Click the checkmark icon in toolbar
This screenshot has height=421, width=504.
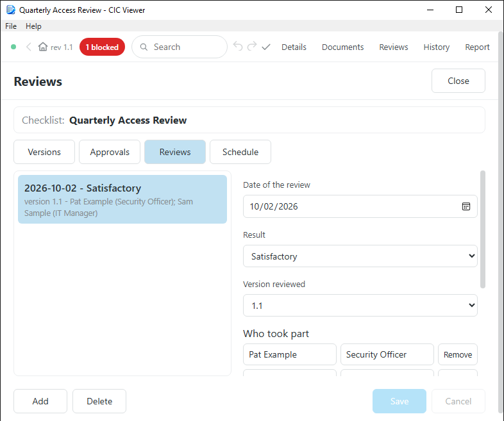pyautogui.click(x=266, y=47)
